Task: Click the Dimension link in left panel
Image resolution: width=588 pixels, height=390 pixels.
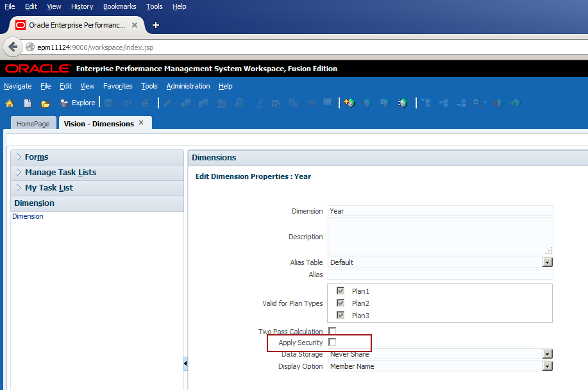Action: [x=28, y=216]
